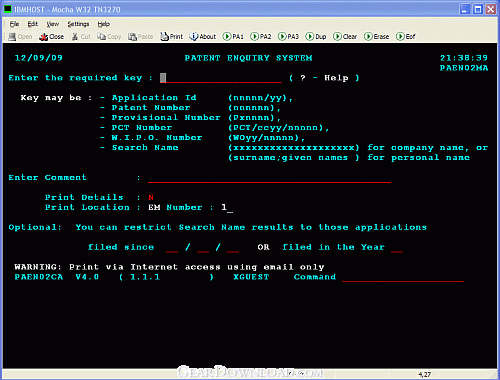Click the Dup key toolbar button
The image size is (500, 380).
(x=316, y=37)
